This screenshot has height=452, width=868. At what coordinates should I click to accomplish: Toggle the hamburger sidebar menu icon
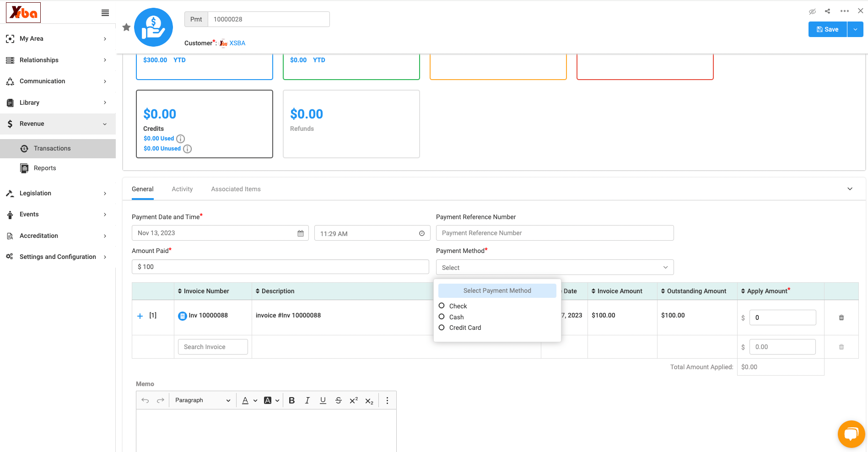pyautogui.click(x=105, y=13)
